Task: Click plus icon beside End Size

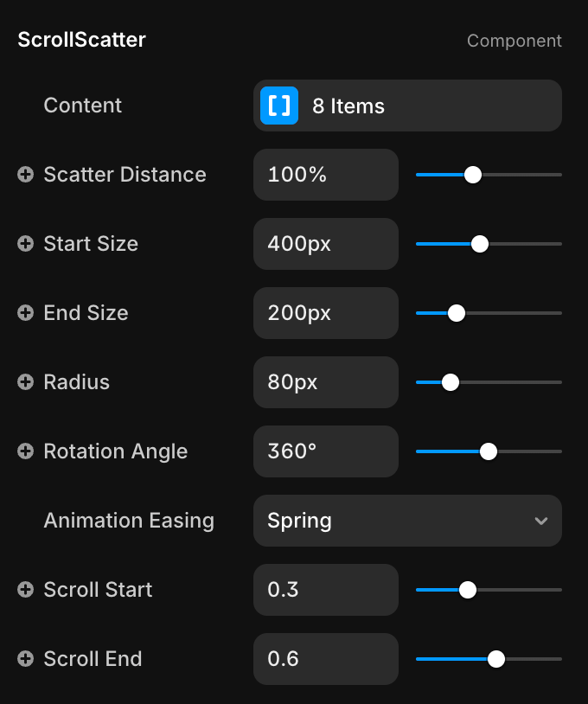Action: point(26,313)
